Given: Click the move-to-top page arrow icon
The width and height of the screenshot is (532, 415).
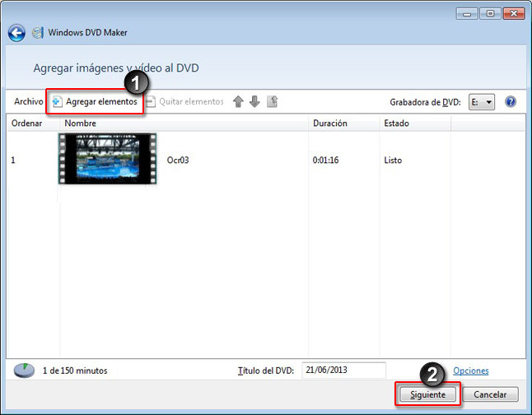Looking at the screenshot, I should coord(272,101).
